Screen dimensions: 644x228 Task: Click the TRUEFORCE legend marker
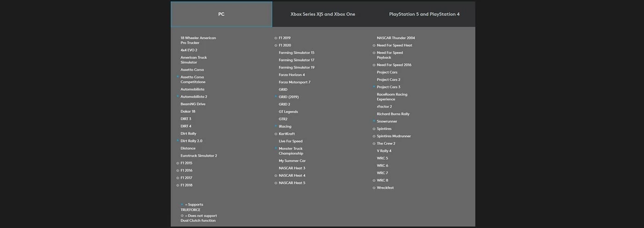(x=182, y=204)
